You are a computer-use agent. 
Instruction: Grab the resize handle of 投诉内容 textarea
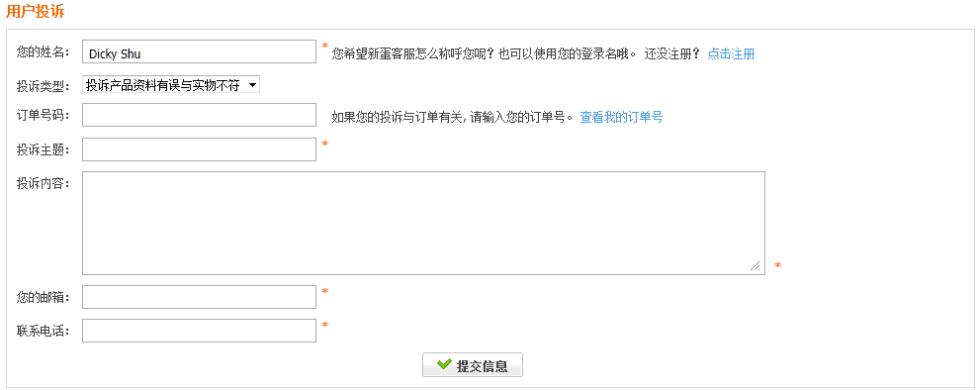[x=756, y=266]
